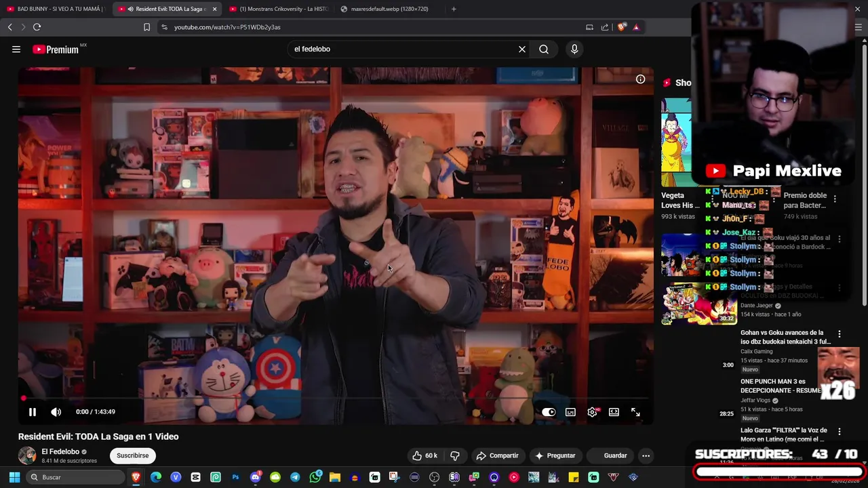Bookmark this page icon in address bar
This screenshot has height=488, width=868.
point(146,27)
